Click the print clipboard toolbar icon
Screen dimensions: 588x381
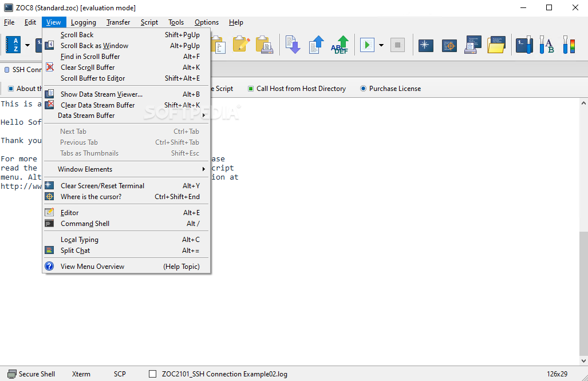click(265, 45)
